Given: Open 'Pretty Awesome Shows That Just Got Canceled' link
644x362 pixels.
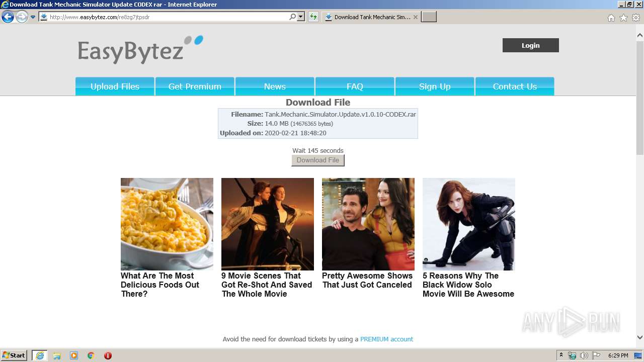Looking at the screenshot, I should coord(367,280).
